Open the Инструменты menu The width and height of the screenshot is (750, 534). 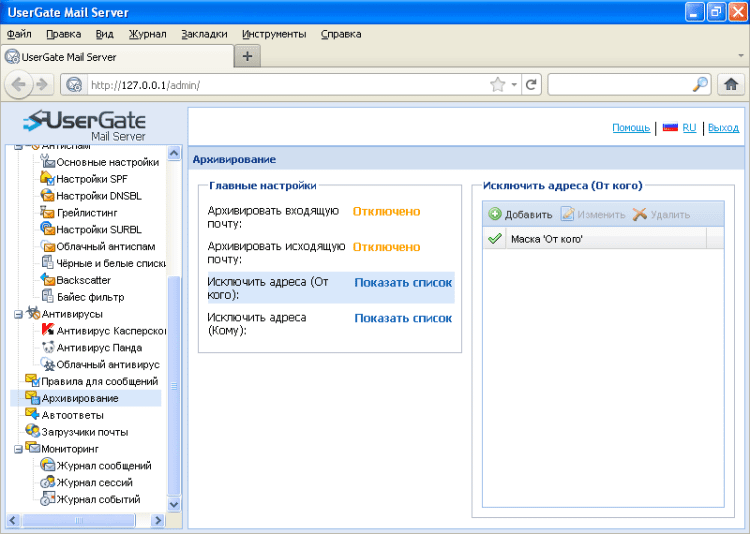tap(274, 34)
